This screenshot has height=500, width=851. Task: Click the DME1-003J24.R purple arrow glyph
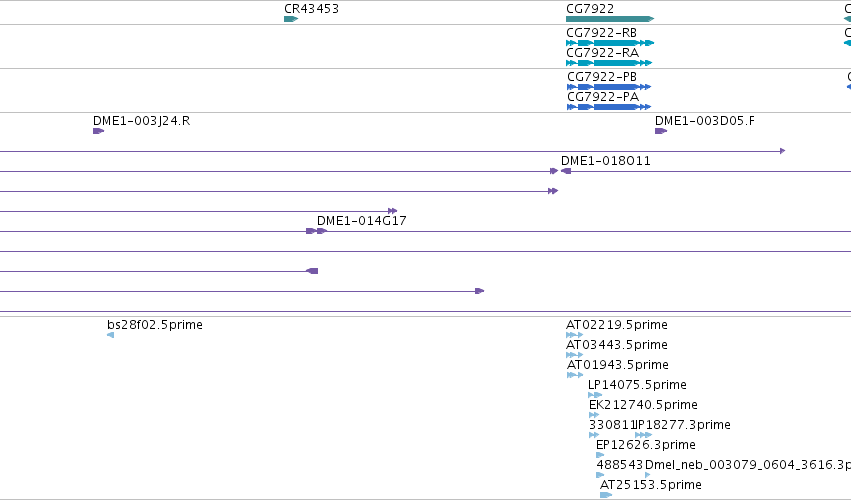pyautogui.click(x=98, y=131)
